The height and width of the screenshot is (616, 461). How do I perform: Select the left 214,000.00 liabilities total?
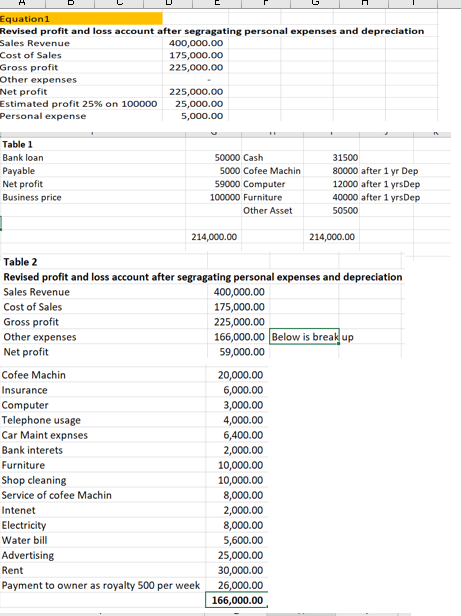pos(214,237)
